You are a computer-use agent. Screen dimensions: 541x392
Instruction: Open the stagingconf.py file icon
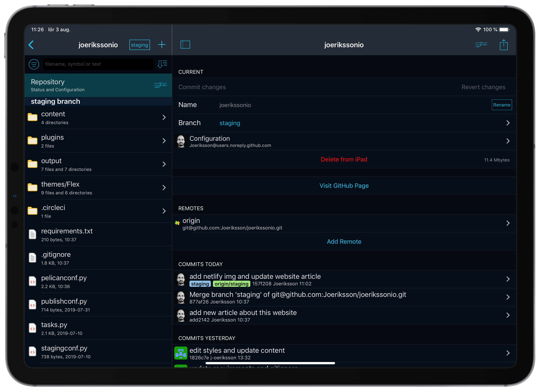[33, 352]
